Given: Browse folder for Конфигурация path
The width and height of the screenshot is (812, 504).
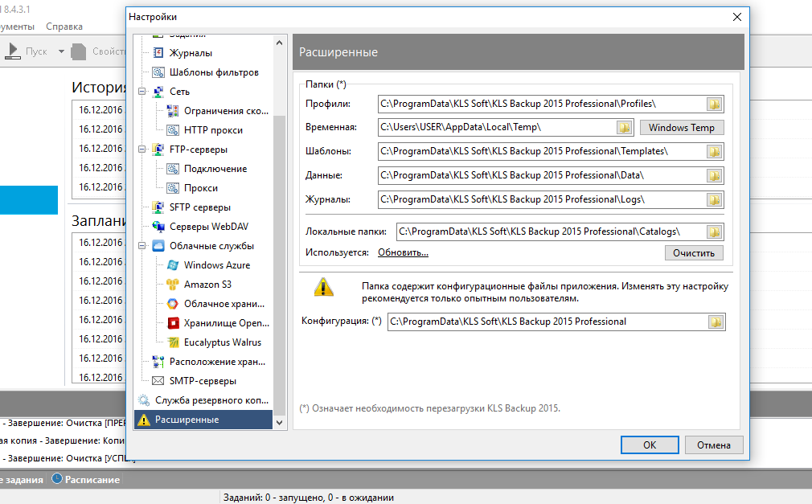Looking at the screenshot, I should tap(716, 322).
